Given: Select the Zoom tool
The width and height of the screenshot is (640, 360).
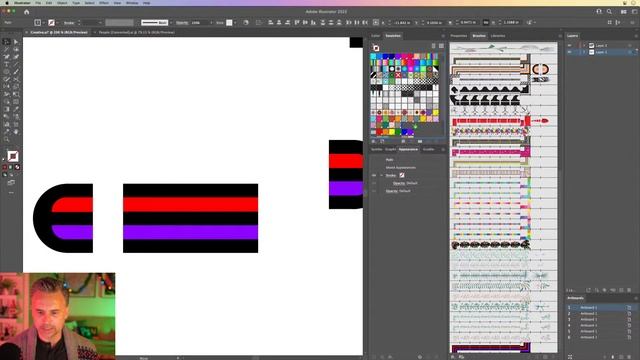Looking at the screenshot, I should tap(6, 140).
